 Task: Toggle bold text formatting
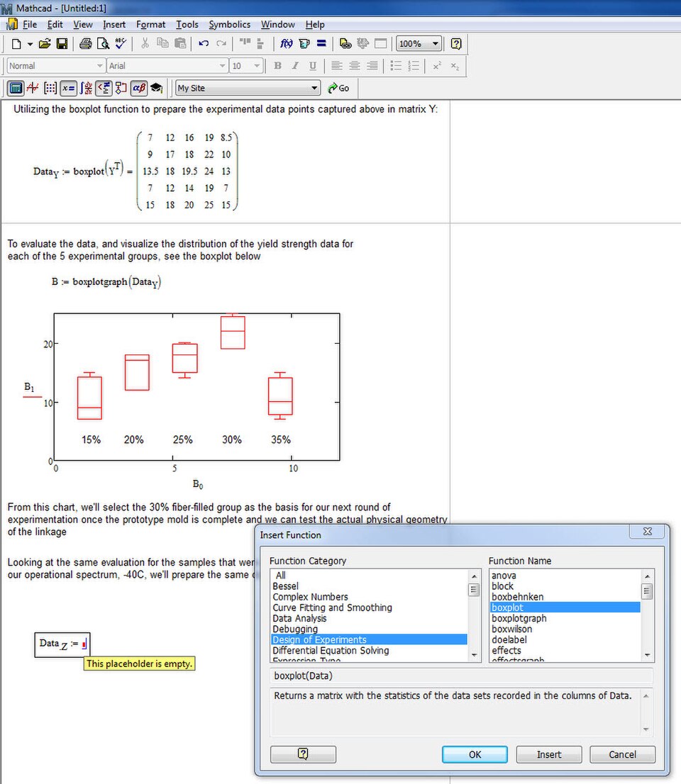pos(277,66)
